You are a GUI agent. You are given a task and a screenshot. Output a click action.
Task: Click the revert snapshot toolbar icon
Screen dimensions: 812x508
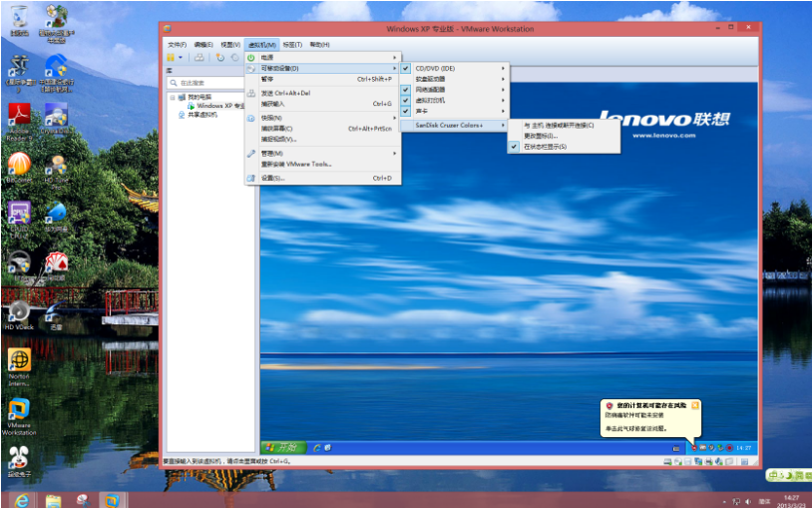(235, 58)
